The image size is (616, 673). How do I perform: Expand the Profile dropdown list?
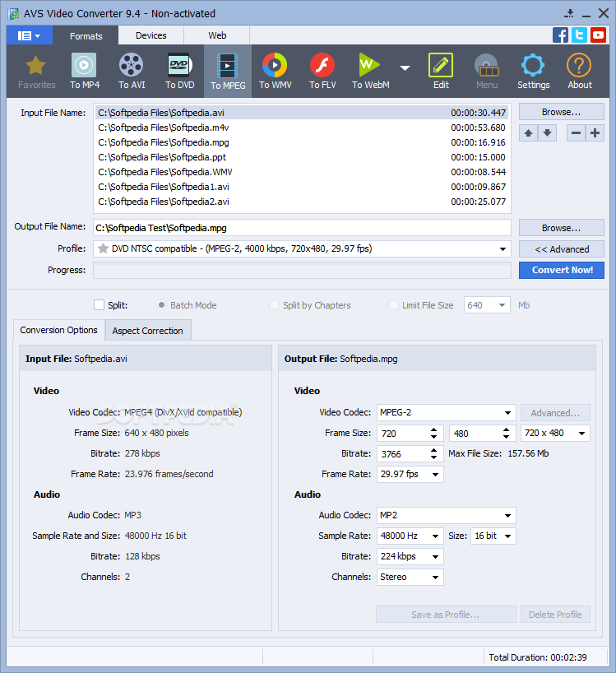coord(503,249)
